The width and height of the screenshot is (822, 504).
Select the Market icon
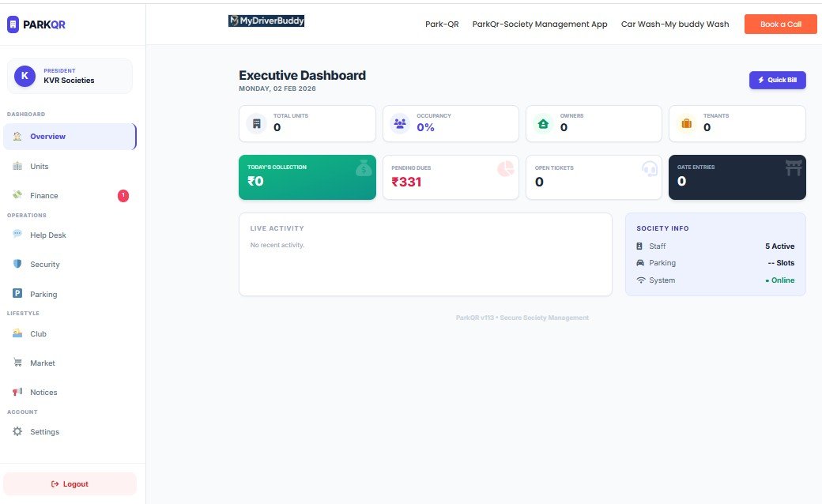click(x=17, y=362)
